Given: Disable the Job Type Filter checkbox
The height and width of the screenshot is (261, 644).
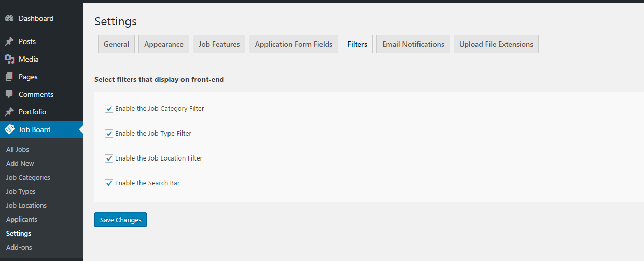Looking at the screenshot, I should click(x=109, y=134).
